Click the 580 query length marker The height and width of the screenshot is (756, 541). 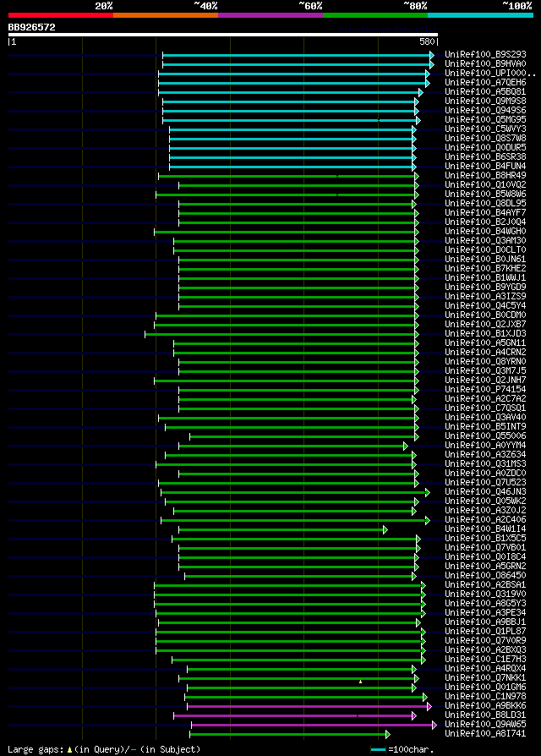pos(428,42)
